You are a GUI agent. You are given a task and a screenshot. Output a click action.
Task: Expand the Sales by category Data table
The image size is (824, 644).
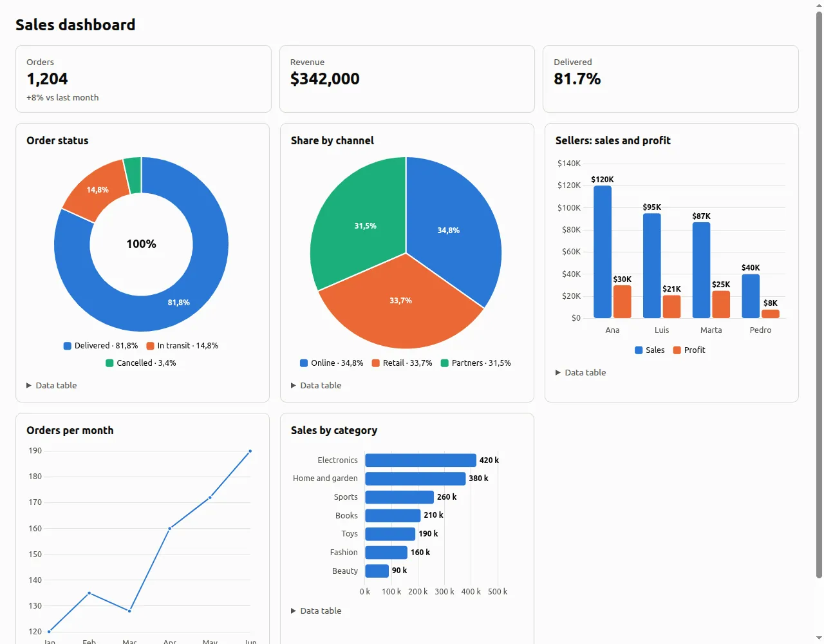pos(316,611)
